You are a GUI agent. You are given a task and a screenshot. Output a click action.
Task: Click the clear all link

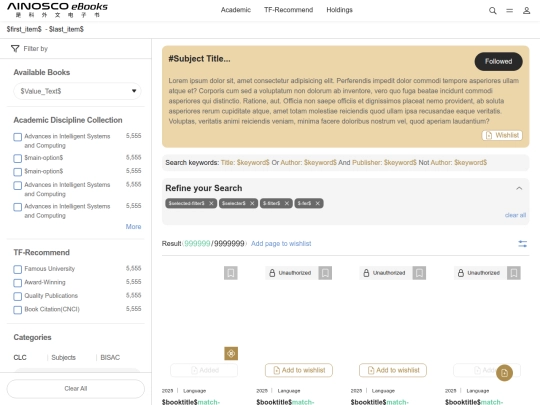point(515,215)
